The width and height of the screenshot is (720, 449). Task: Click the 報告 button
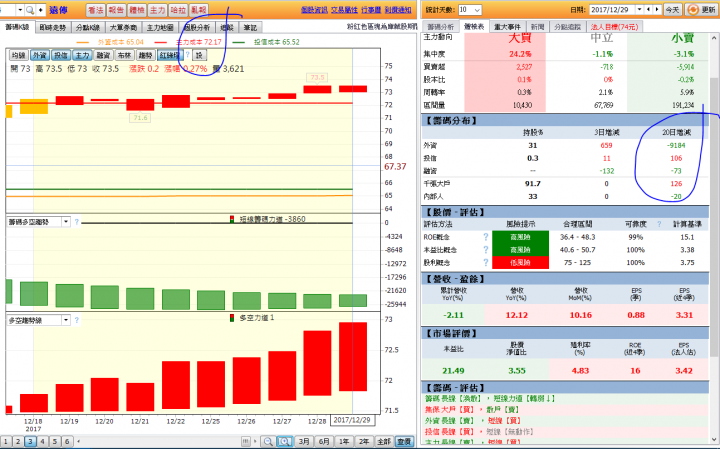click(116, 10)
